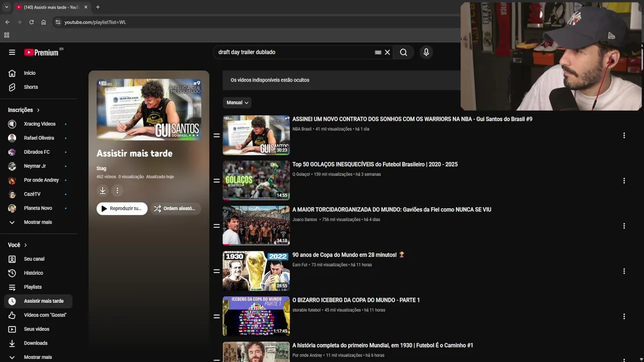This screenshot has height=362, width=644.
Task: Open Rafael Oliveira channel
Action: 38,138
